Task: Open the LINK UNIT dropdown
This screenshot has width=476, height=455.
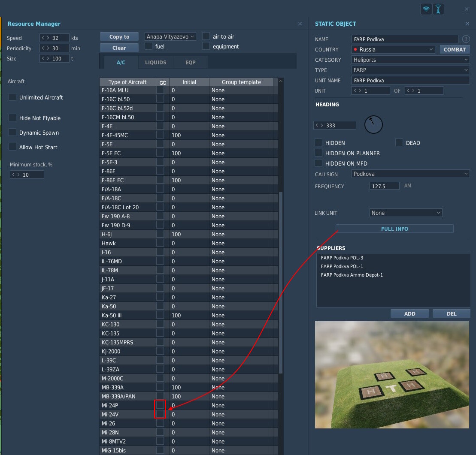Action: [406, 213]
